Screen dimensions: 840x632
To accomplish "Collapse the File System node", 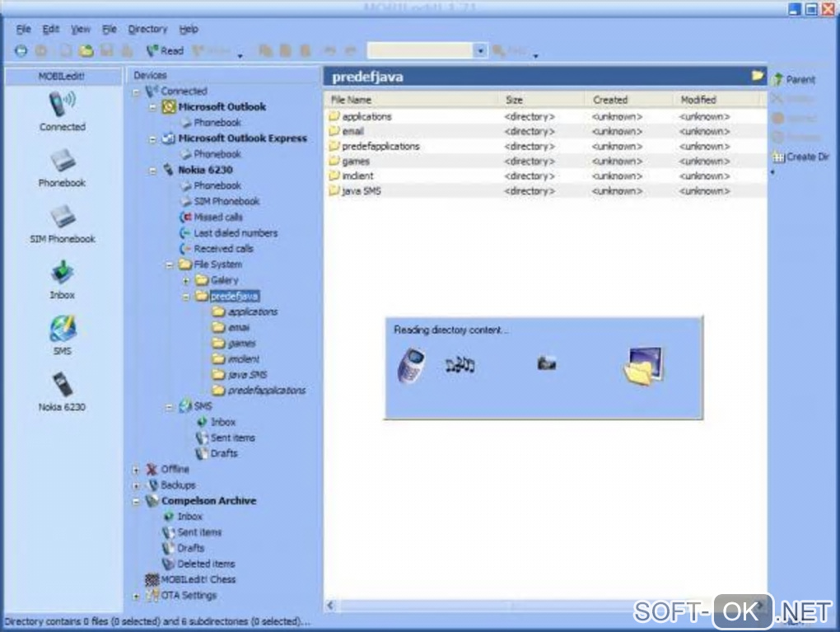I will pos(170,265).
